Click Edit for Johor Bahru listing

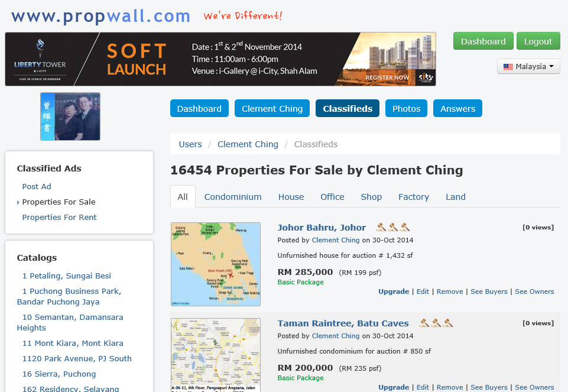tap(423, 291)
